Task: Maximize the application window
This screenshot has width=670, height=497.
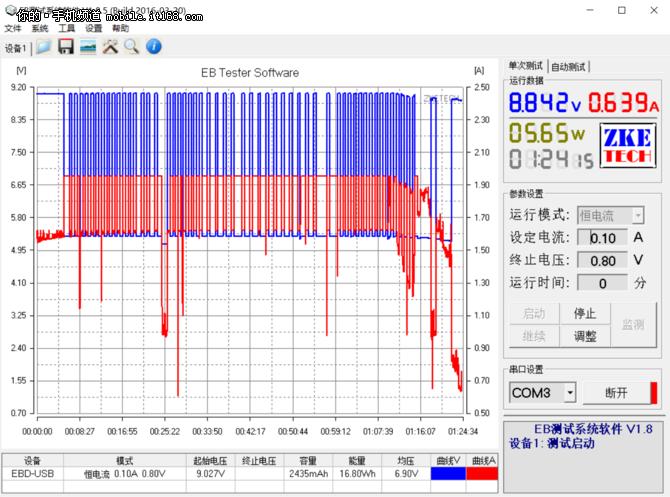Action: 622,10
